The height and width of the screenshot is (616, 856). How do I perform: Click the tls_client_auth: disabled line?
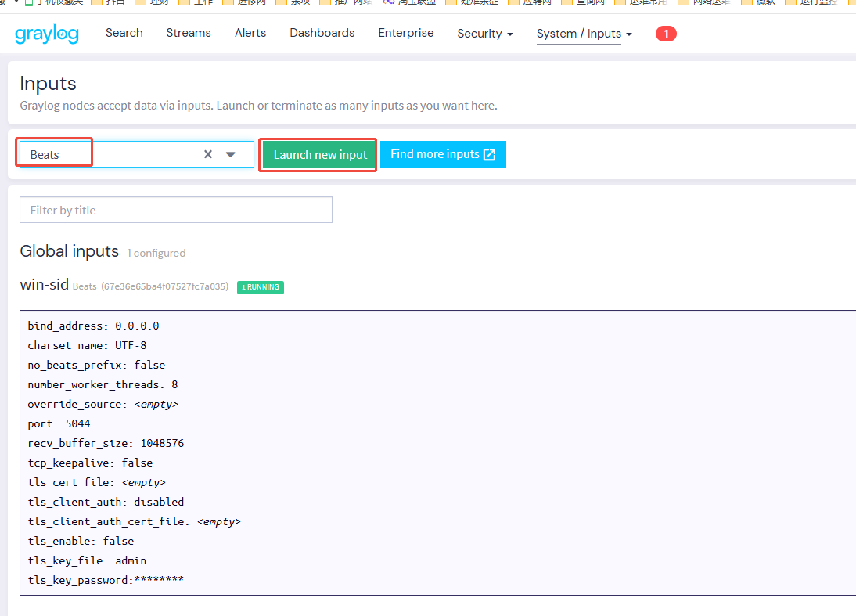pyautogui.click(x=106, y=502)
